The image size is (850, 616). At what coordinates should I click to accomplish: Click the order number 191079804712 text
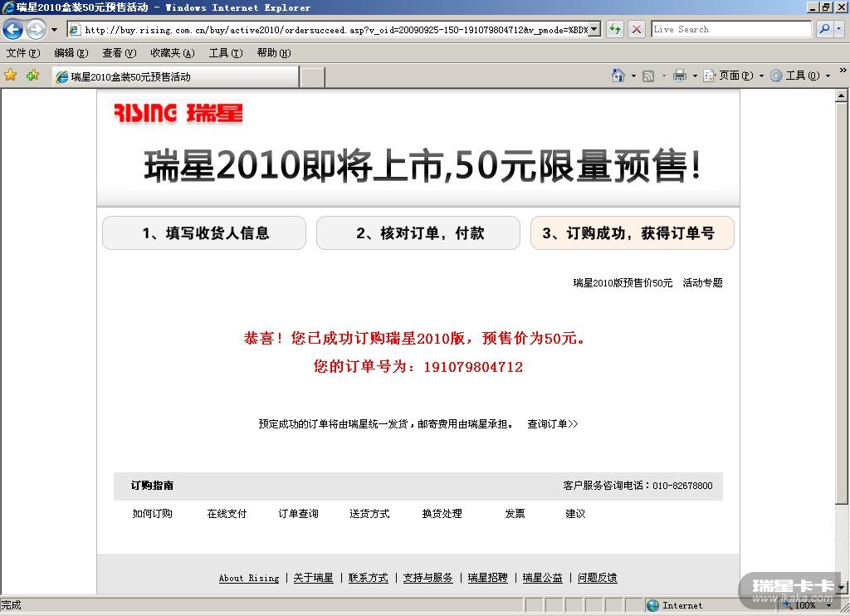[x=473, y=367]
